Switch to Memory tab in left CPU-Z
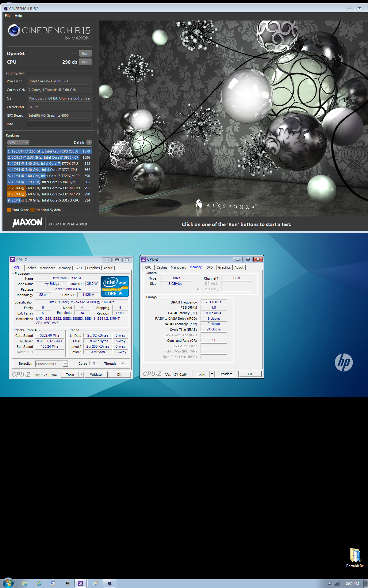 [x=65, y=268]
